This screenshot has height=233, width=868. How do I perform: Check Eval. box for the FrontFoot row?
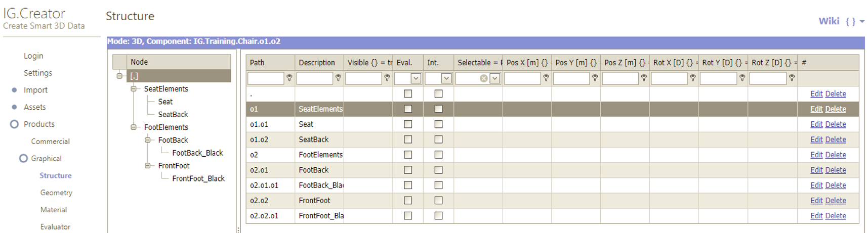point(408,201)
